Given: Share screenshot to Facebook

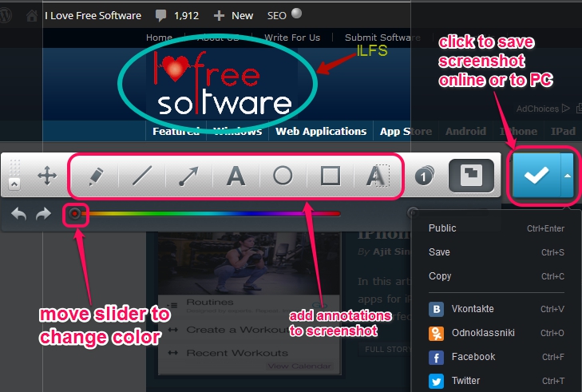Looking at the screenshot, I should click(497, 357).
